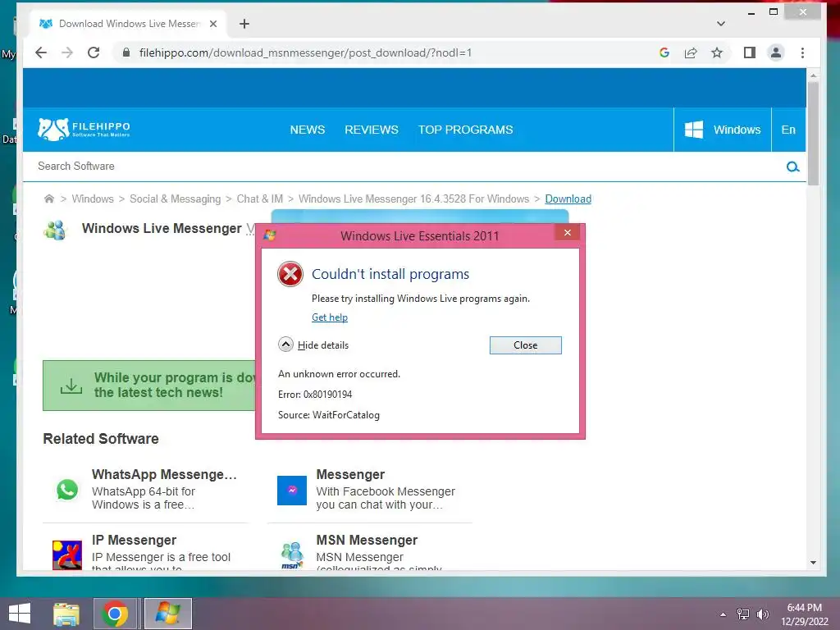Click the Source: WaitForCatalog text
Viewport: 840px width, 630px height.
pyautogui.click(x=329, y=414)
